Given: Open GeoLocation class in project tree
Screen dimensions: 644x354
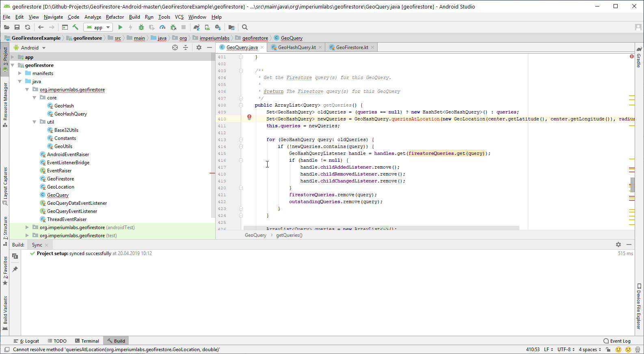Looking at the screenshot, I should pos(61,187).
